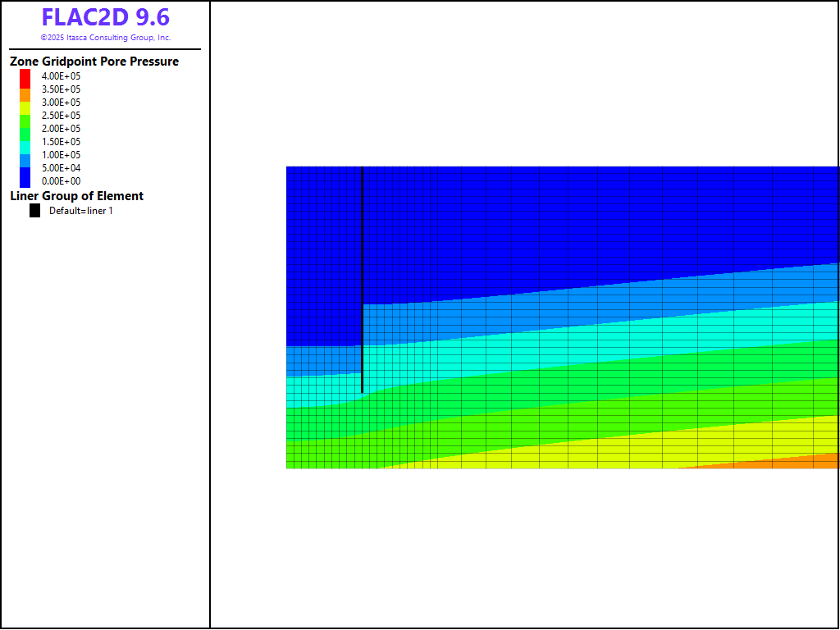Image resolution: width=840 pixels, height=630 pixels.
Task: Click the Itasca Consulting Group copyright text
Action: [105, 38]
